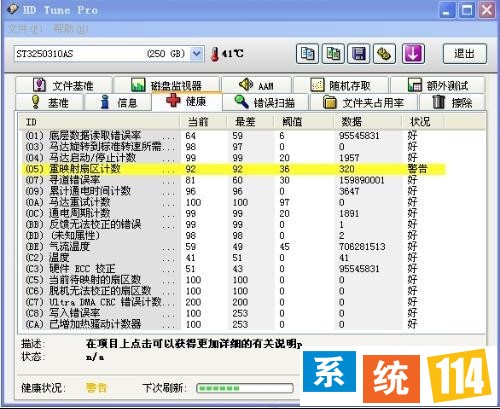Select the (CA) 已增加热骚动计数器 row

pos(233,324)
